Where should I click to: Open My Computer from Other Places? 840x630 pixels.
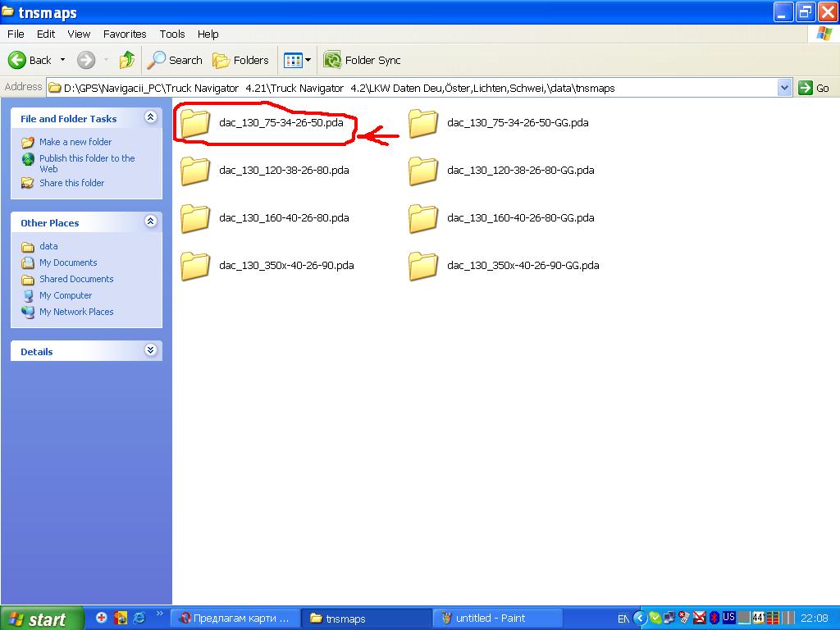click(66, 295)
